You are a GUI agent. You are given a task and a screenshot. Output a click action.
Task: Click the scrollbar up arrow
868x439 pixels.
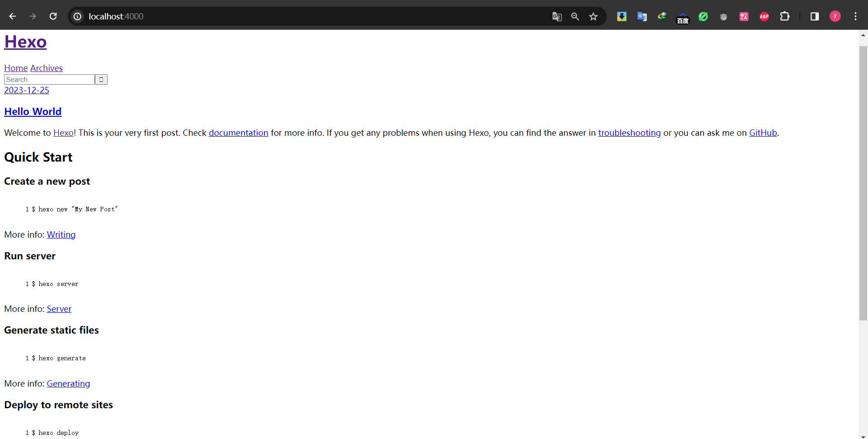tap(863, 35)
